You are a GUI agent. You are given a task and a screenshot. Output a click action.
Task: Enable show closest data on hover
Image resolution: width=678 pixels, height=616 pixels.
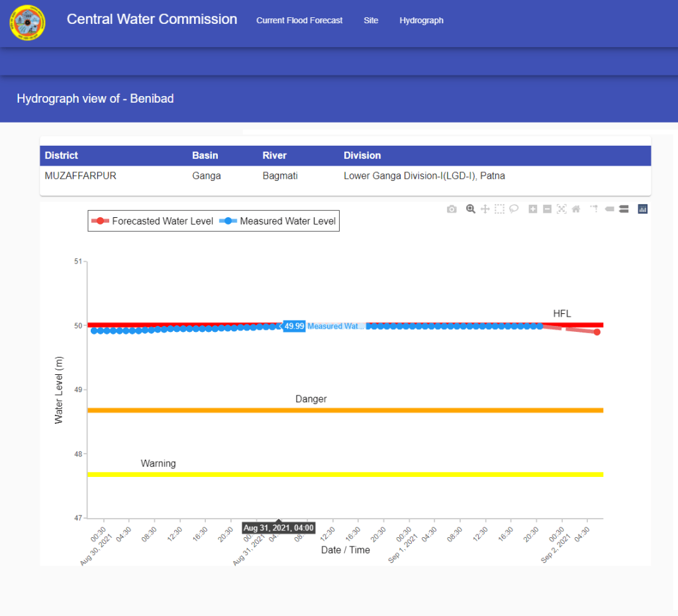click(x=609, y=209)
